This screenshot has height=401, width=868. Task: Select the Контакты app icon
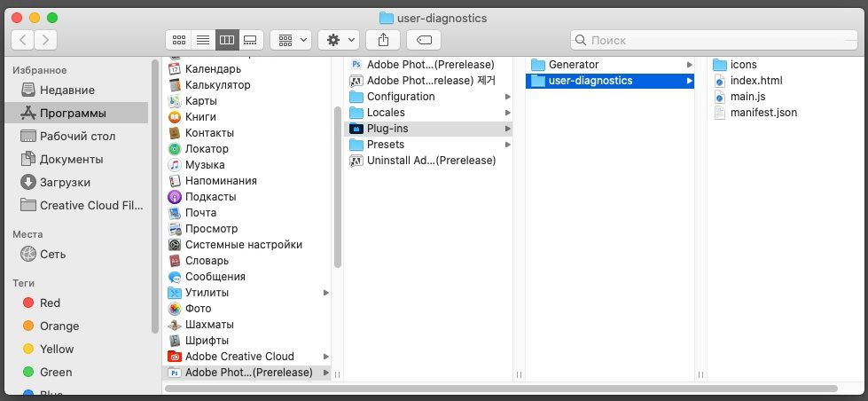point(175,133)
